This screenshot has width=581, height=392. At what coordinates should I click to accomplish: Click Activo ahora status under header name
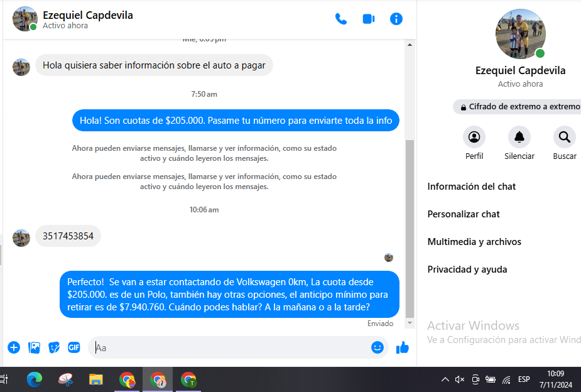[65, 26]
